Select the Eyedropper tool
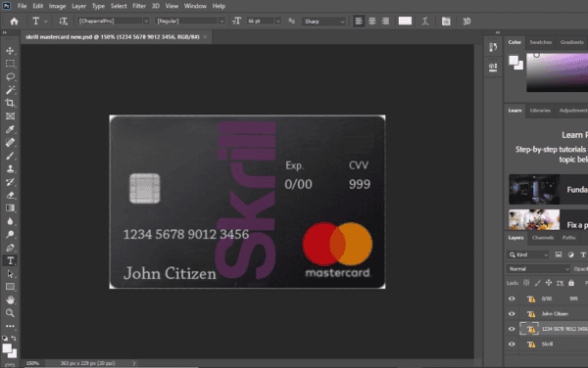The height and width of the screenshot is (368, 588). click(x=10, y=129)
